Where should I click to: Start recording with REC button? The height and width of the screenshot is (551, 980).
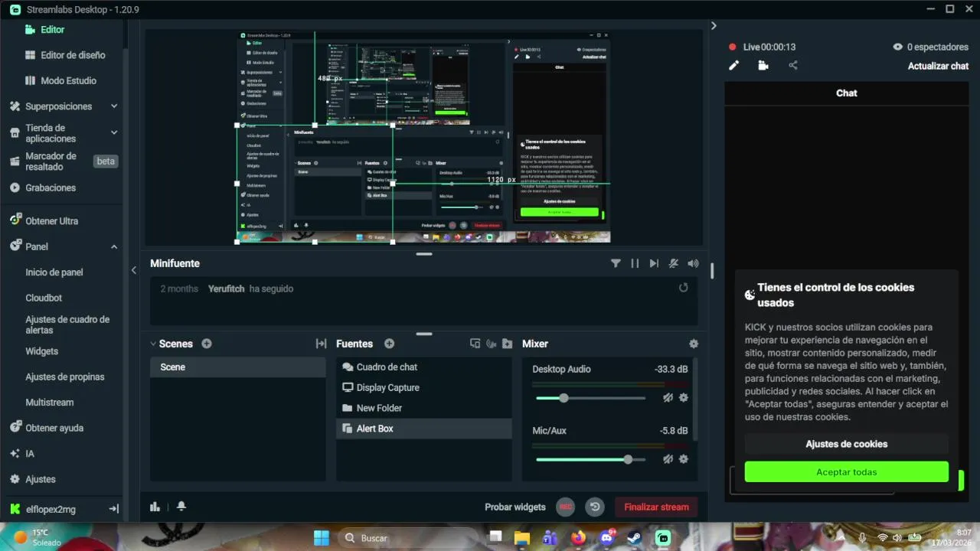[566, 507]
